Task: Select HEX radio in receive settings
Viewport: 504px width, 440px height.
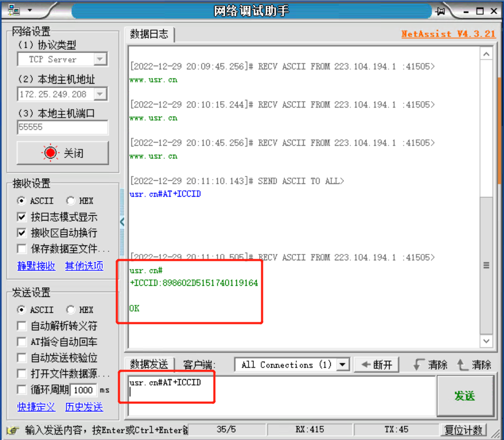Action: 70,201
